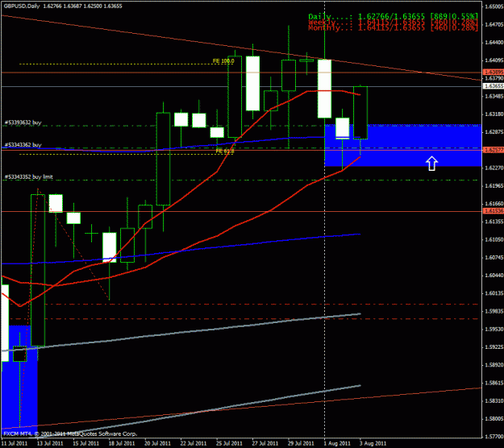Click price scale value 1.62270
This screenshot has height=448, width=504.
494,168
